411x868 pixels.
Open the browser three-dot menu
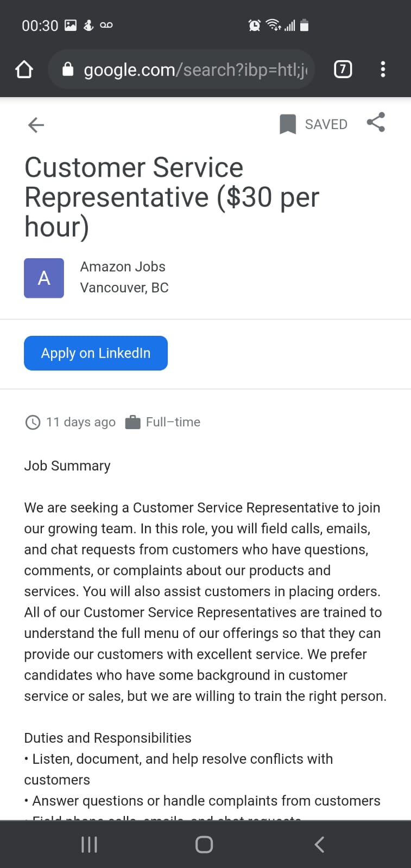click(383, 69)
